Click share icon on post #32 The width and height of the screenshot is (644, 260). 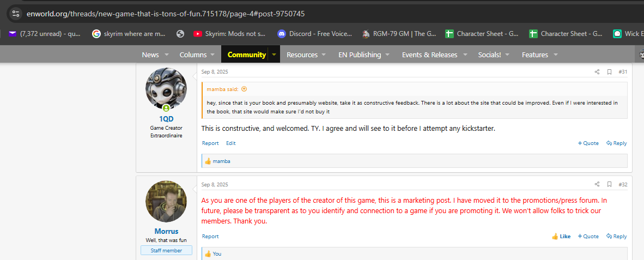pos(597,184)
